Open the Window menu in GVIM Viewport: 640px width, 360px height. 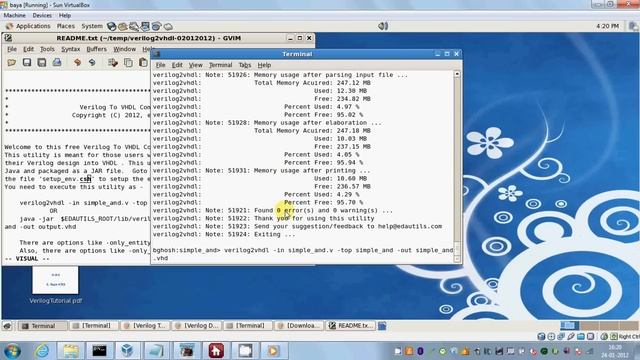tap(124, 49)
